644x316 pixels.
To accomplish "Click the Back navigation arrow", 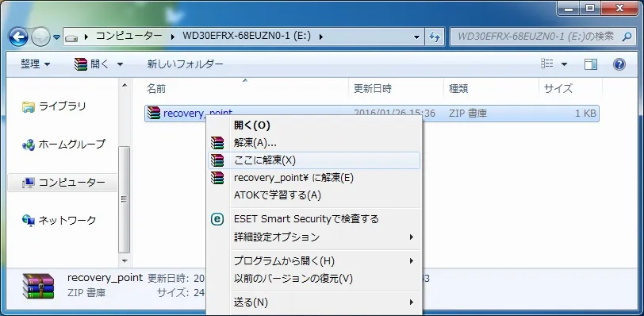I will point(18,37).
